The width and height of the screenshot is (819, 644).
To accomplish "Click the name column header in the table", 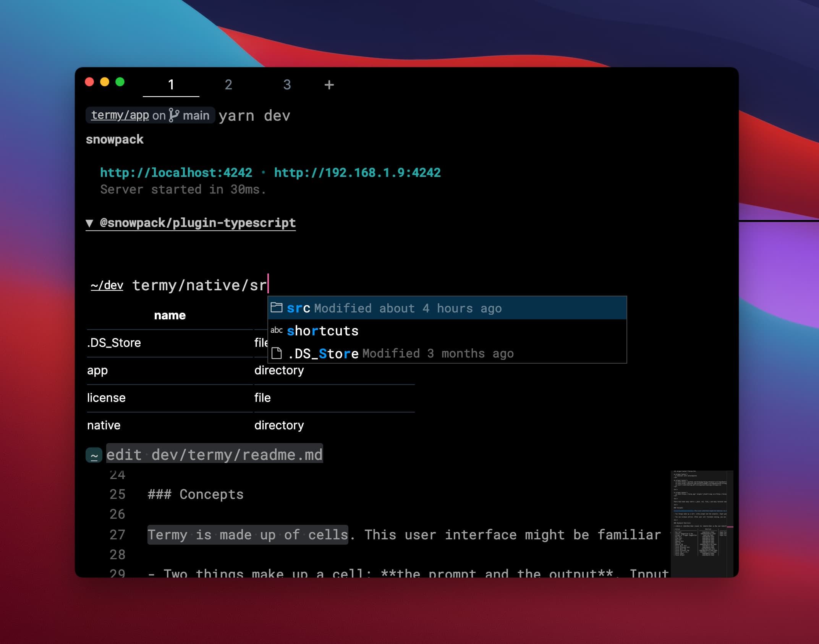I will (169, 315).
